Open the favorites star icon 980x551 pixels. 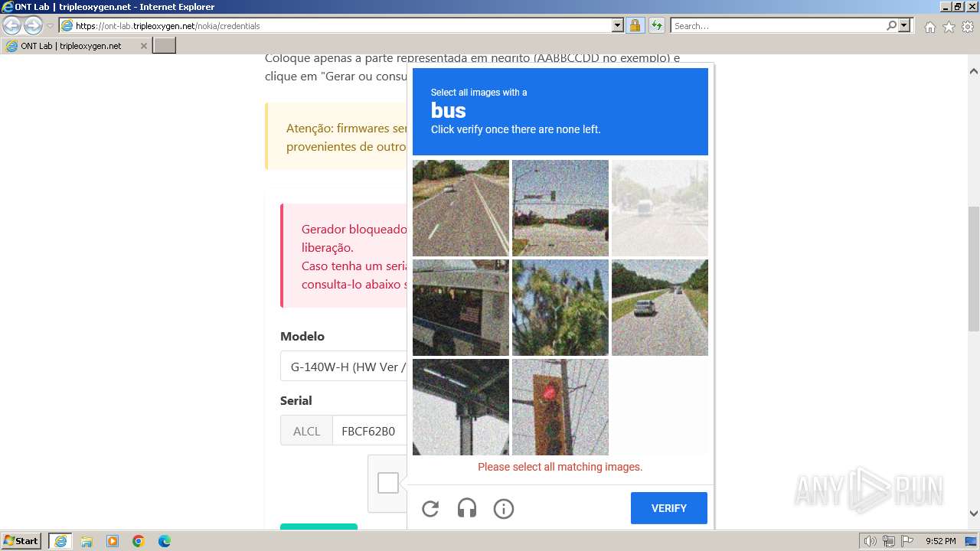949,27
